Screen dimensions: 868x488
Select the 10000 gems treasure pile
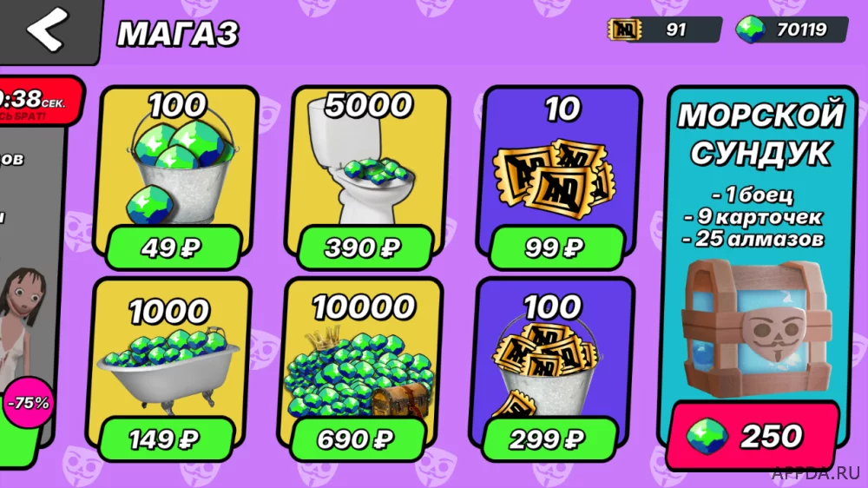[358, 370]
